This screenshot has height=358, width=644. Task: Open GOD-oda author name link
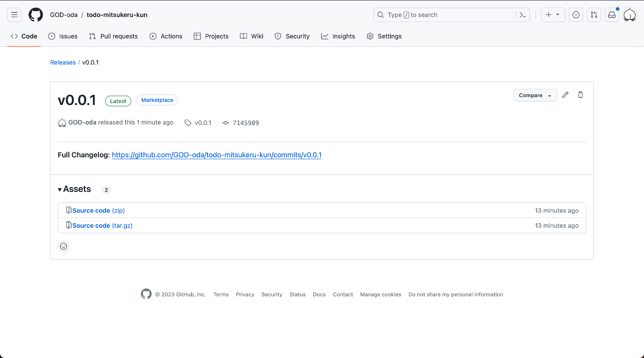click(x=82, y=122)
